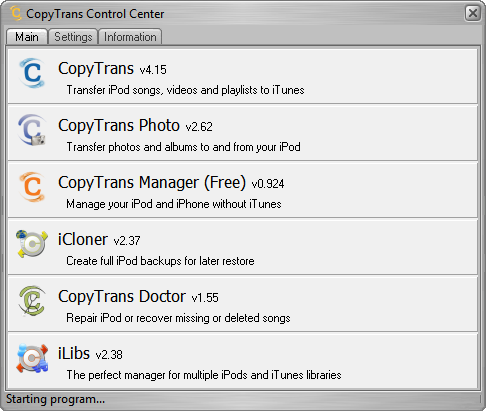
Task: Click 'Transfer iPod songs, videos and playlists to iTunes'
Action: click(x=185, y=90)
